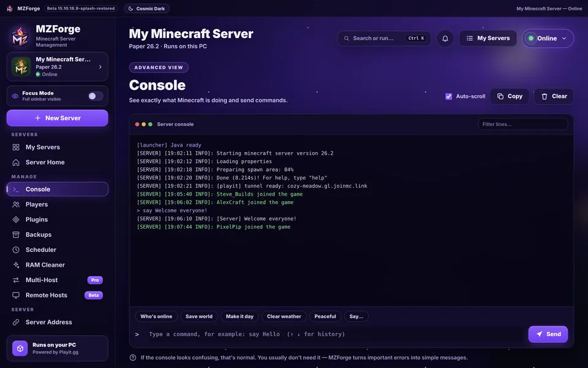Image resolution: width=588 pixels, height=368 pixels.
Task: Open Backups section
Action: click(x=58, y=235)
